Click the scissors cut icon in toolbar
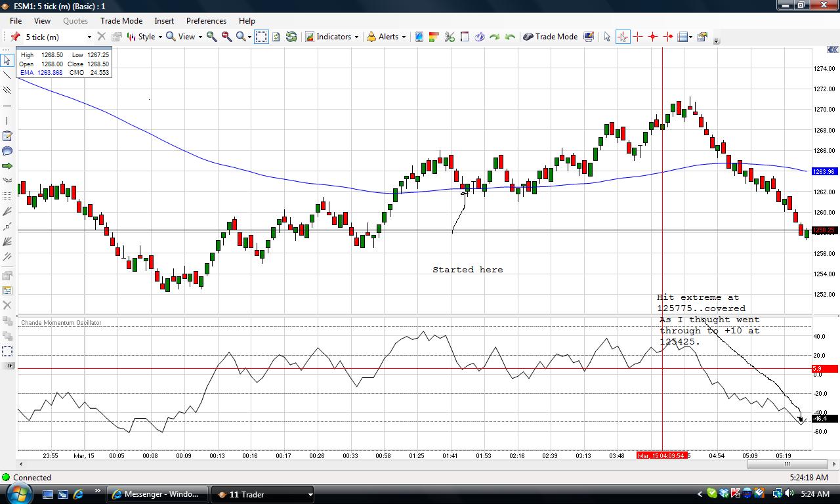 click(x=450, y=37)
